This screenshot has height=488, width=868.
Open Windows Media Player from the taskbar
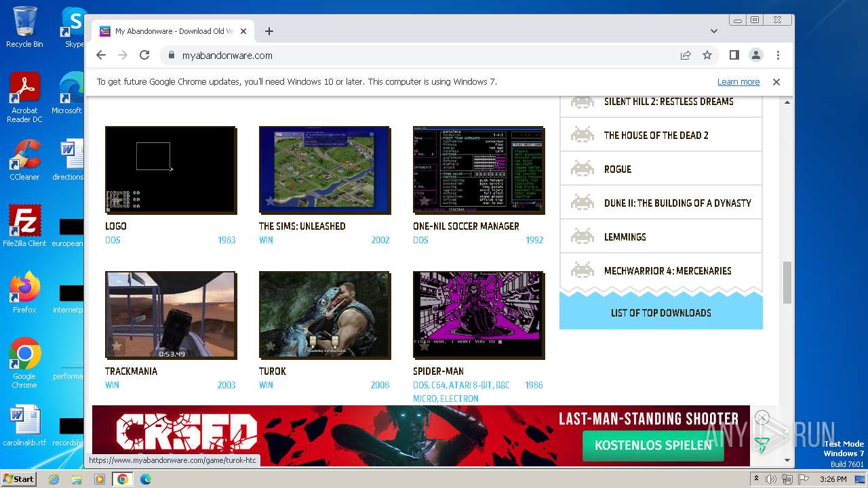pyautogui.click(x=100, y=479)
